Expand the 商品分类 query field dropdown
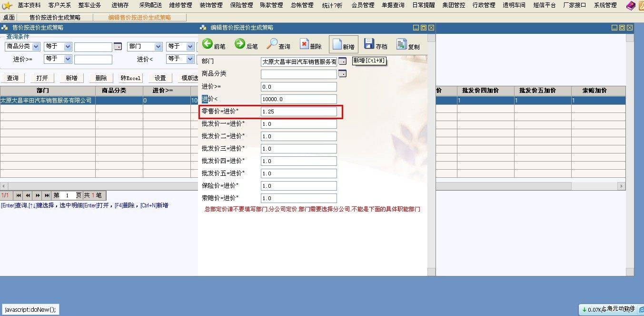 (36, 47)
